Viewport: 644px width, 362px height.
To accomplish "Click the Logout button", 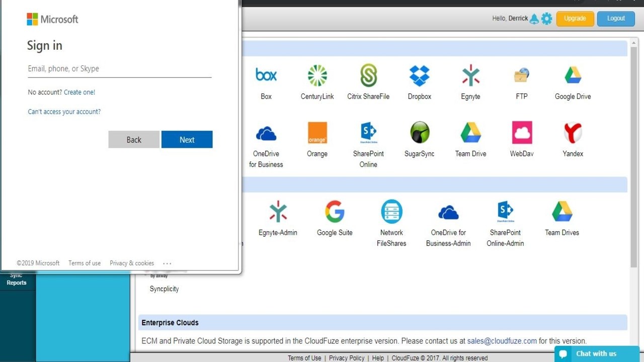I will tap(616, 19).
